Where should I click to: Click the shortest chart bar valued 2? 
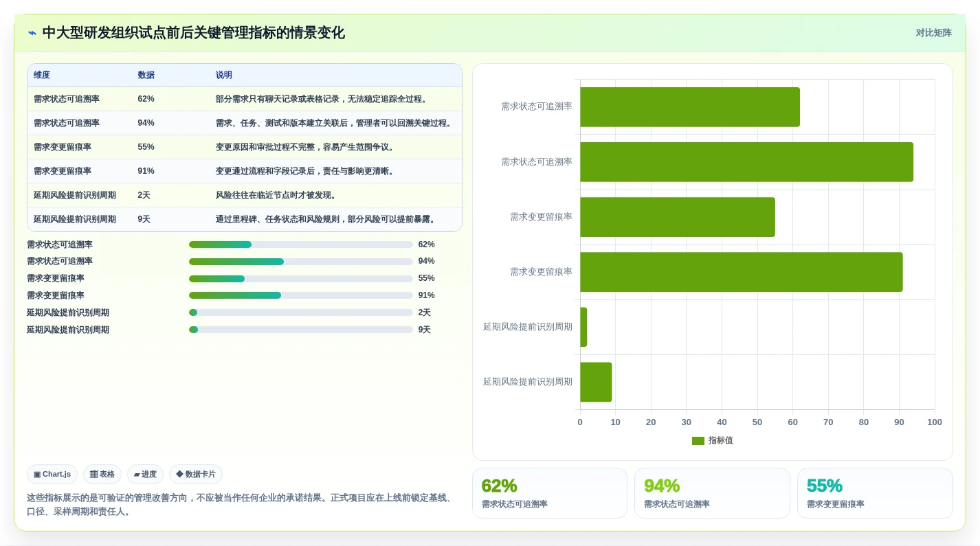(x=583, y=327)
